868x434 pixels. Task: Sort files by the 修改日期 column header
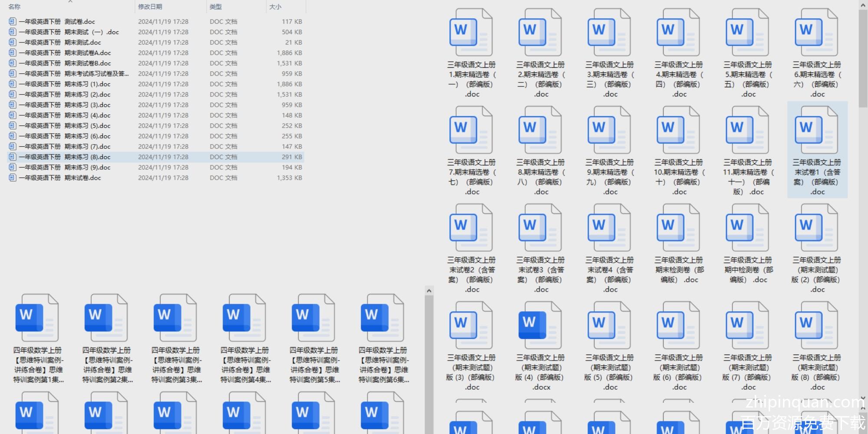[x=150, y=7]
